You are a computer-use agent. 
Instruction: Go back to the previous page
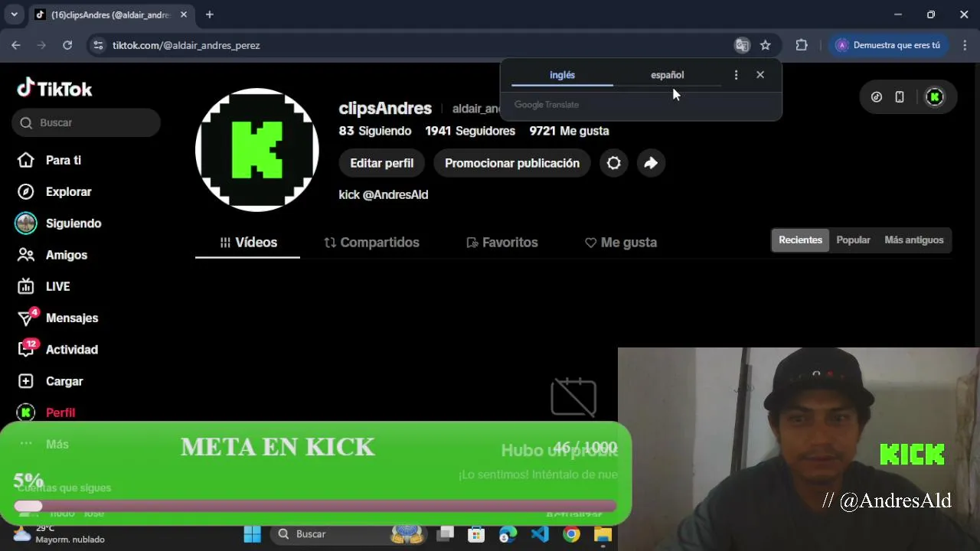pos(16,45)
